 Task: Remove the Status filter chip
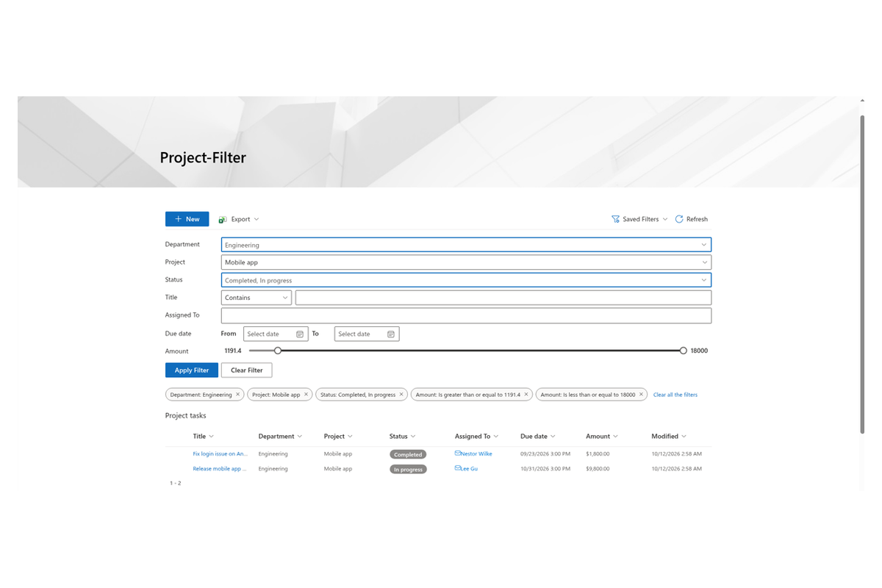click(402, 395)
